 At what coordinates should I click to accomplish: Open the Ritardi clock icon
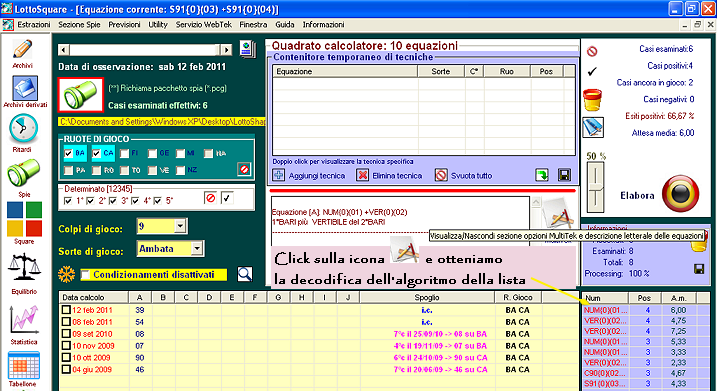23,129
